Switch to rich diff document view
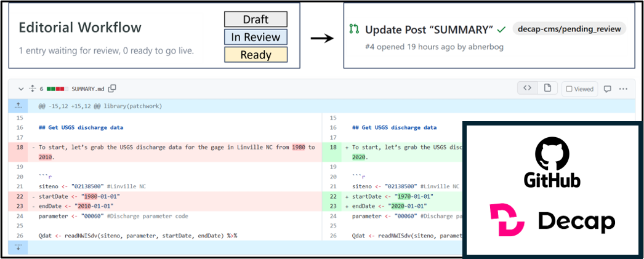This screenshot has width=644, height=259. click(x=547, y=89)
